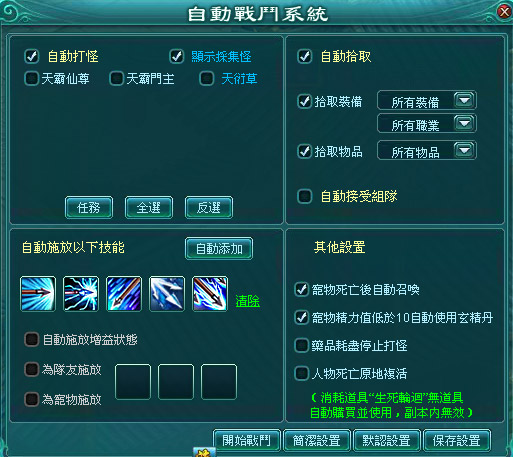Select the third diagonal arrow skill icon
The width and height of the screenshot is (513, 457).
pos(124,294)
